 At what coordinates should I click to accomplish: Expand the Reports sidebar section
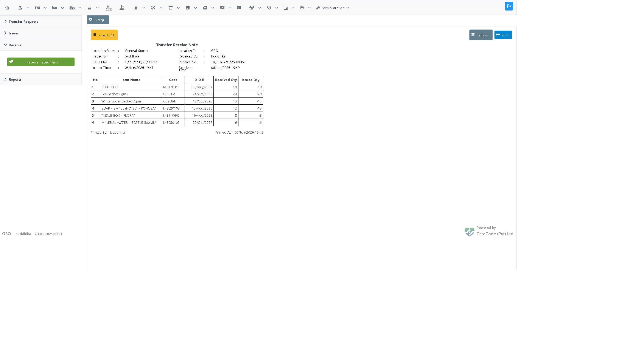click(x=41, y=79)
